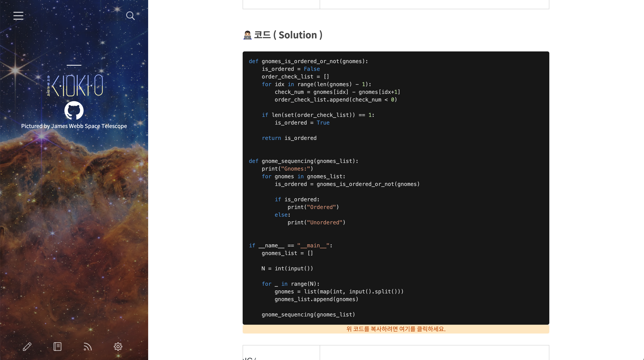The width and height of the screenshot is (644, 360).
Task: Click the short white line above the logo
Action: (x=74, y=65)
